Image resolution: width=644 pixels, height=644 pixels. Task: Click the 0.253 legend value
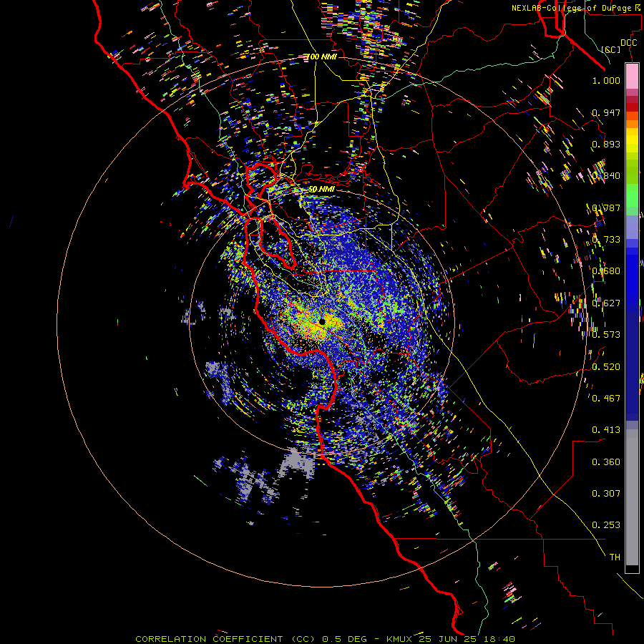coord(606,525)
